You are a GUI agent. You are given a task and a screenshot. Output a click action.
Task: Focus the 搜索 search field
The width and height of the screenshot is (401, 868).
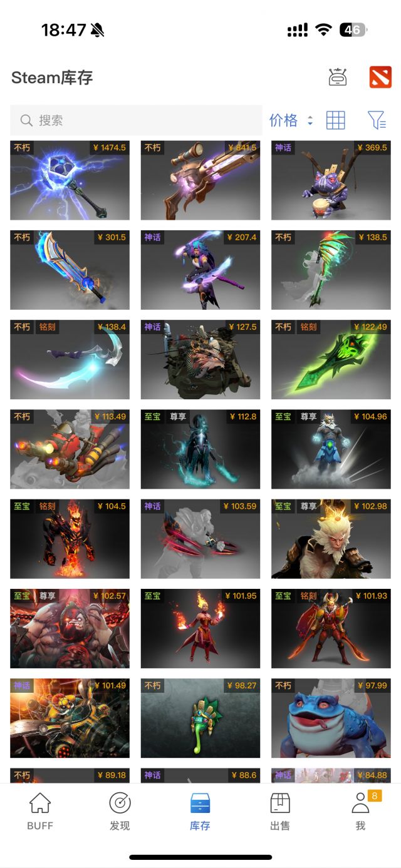[136, 120]
